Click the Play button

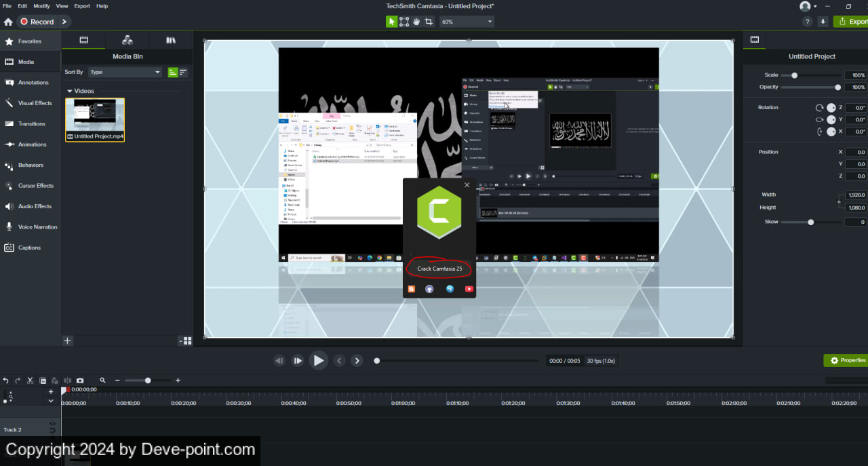pos(318,361)
